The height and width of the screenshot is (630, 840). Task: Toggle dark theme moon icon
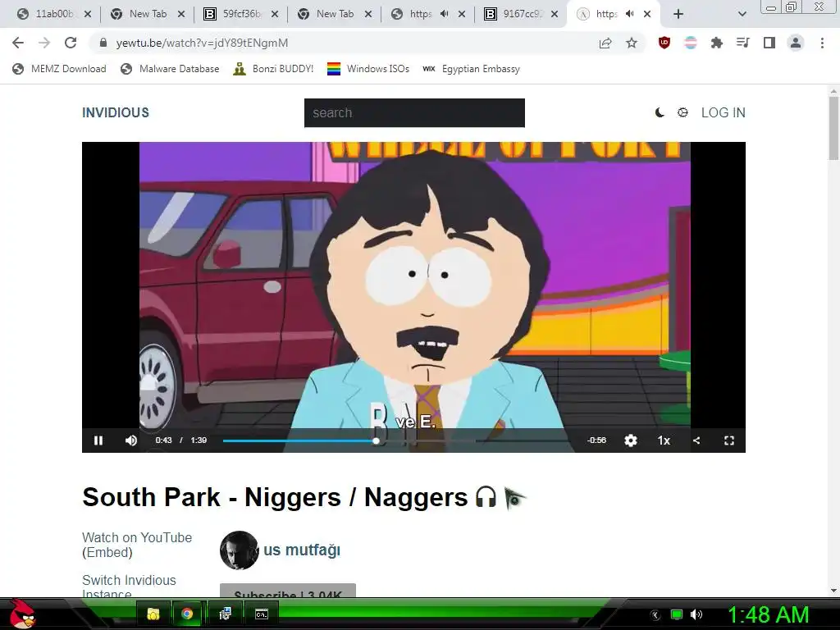coord(660,112)
